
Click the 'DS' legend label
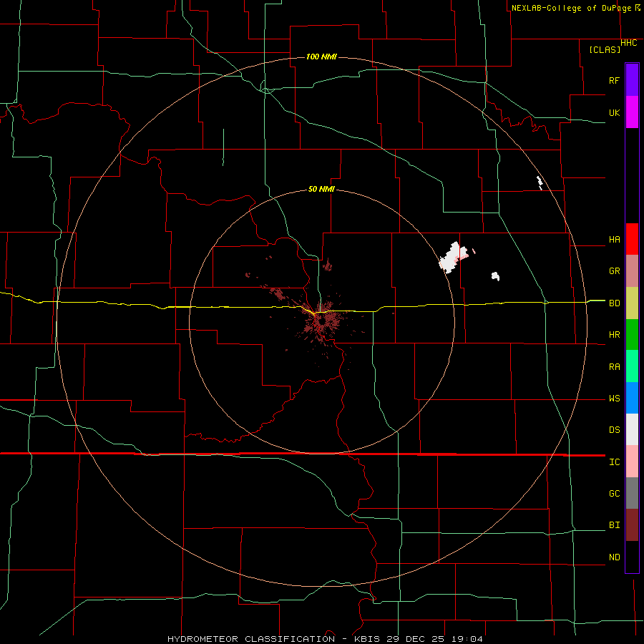pyautogui.click(x=614, y=430)
